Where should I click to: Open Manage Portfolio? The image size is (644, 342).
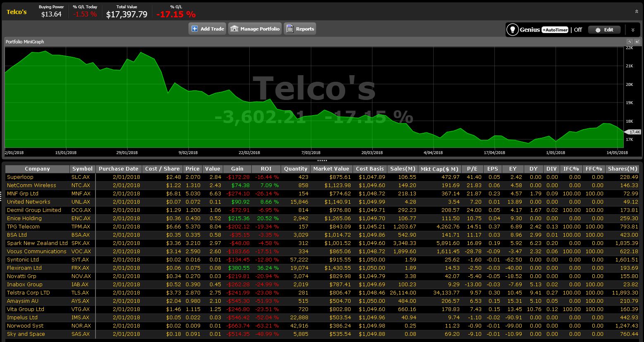tap(255, 28)
